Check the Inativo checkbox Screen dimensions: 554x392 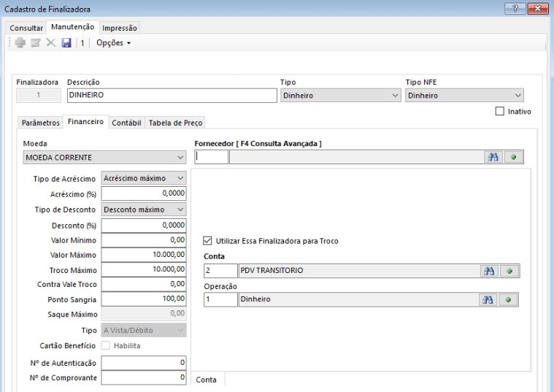(500, 112)
